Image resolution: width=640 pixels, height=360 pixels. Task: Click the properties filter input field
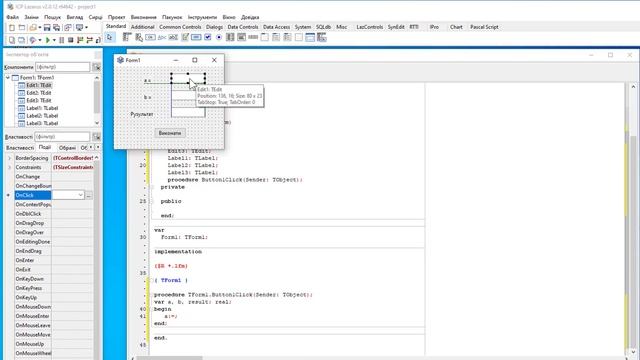62,137
